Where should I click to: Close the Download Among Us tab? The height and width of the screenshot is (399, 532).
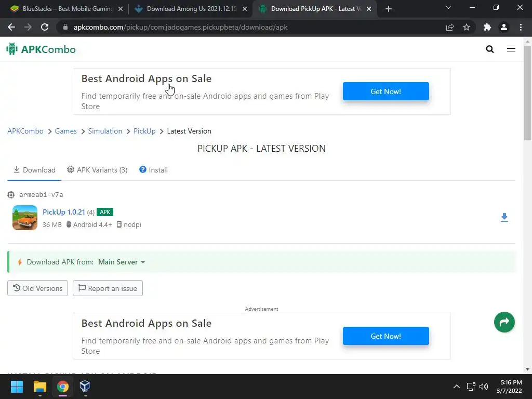pos(245,9)
